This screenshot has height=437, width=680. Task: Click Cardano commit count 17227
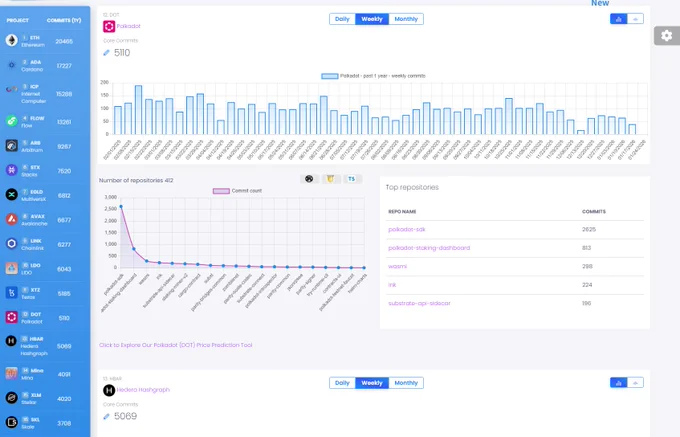[64, 66]
